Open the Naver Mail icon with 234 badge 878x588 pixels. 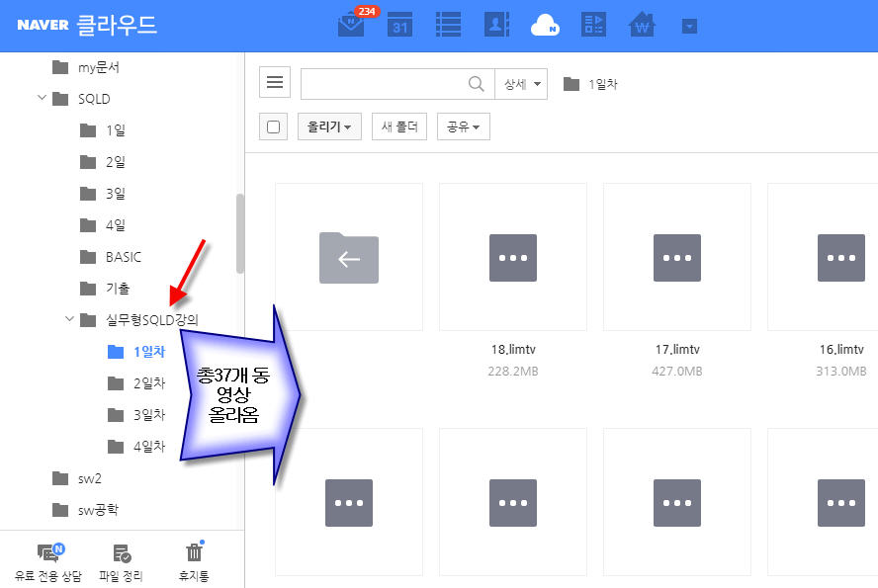click(352, 25)
